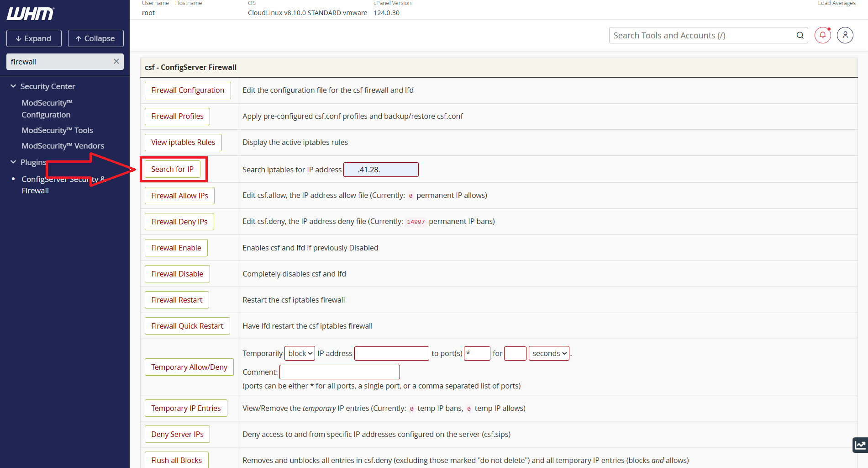Click the Search for IP button

coord(172,169)
